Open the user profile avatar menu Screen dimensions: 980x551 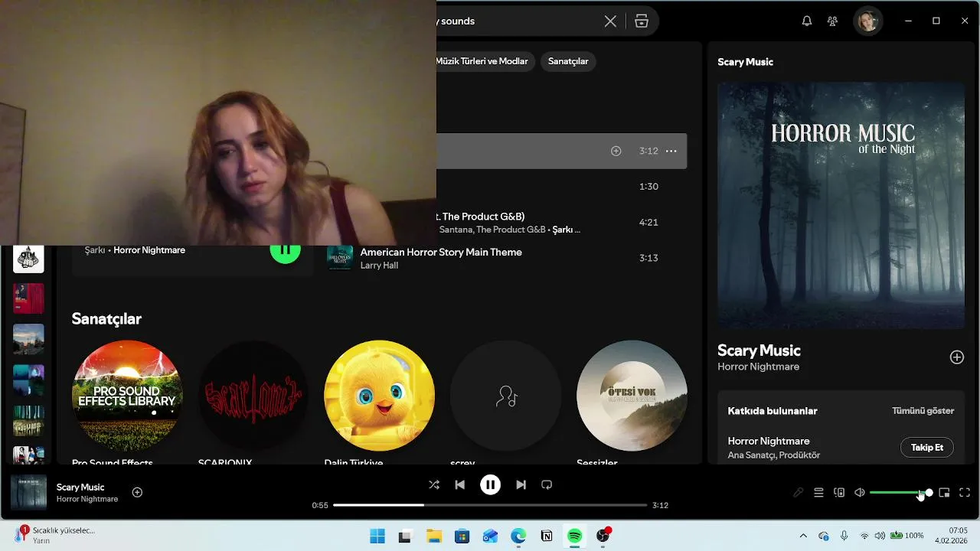tap(867, 21)
